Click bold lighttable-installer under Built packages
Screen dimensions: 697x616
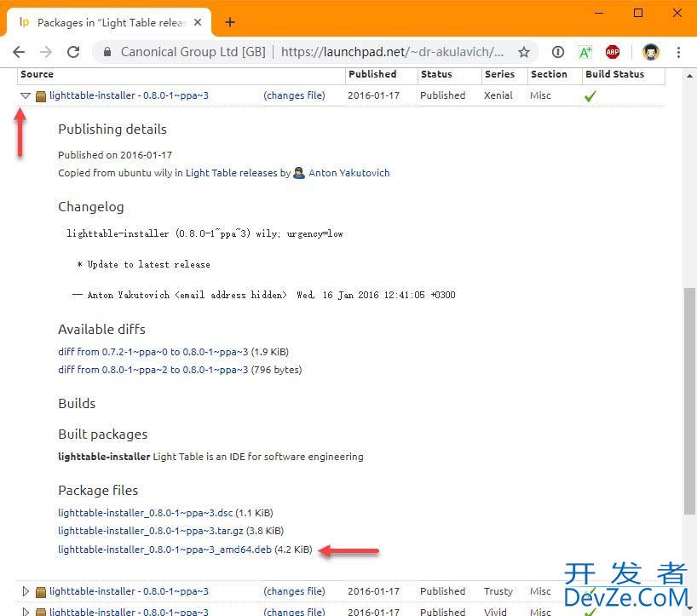pos(104,457)
